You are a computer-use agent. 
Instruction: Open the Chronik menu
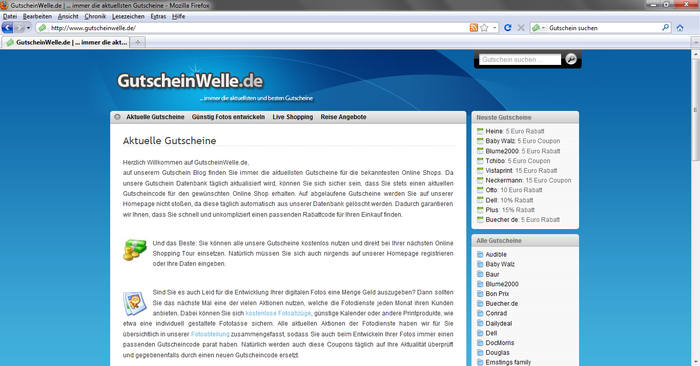pos(95,17)
